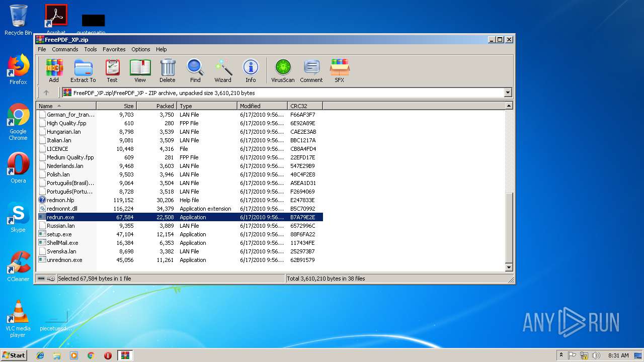This screenshot has height=362, width=644.
Task: Click the file list scroll-up arrow
Action: click(x=509, y=106)
